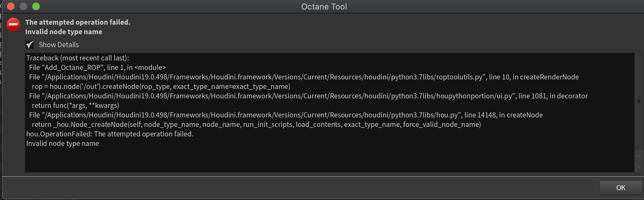Click the "return _hou.Node_createNode" code line
Image resolution: width=644 pixels, height=200 pixels.
tap(256, 124)
